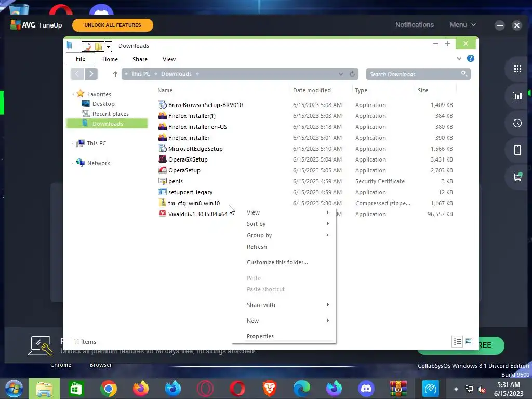
Task: Select BraveBrowserSetup-BRV010 file
Action: 205,105
